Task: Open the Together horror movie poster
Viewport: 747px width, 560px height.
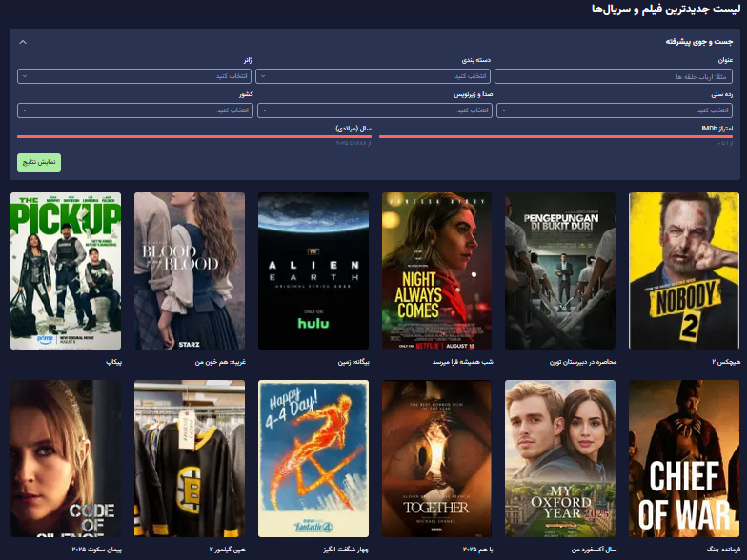Action: 436,459
